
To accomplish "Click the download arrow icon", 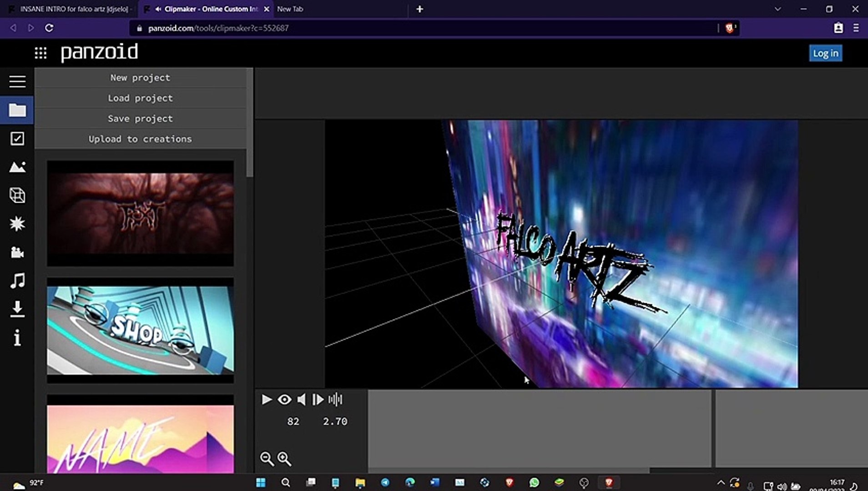I will (17, 309).
